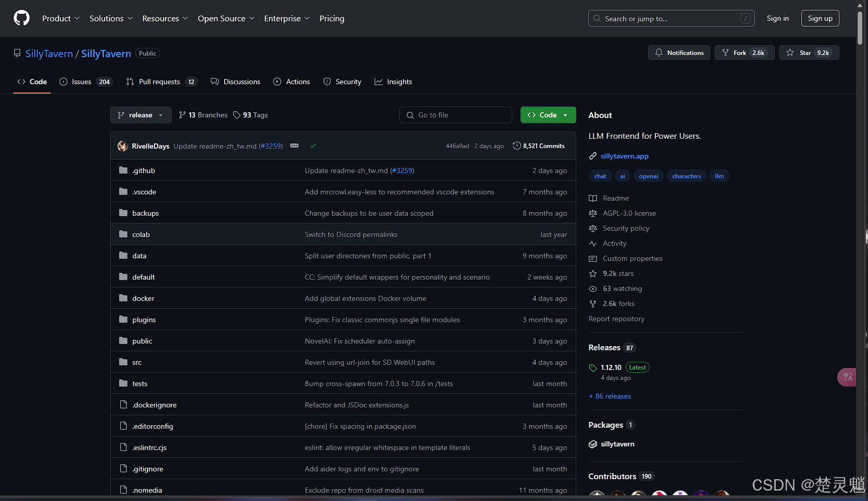Viewport: 868px width, 501px height.
Task: Click 'Switch to Discord permalinks' commit message
Action: (x=351, y=234)
